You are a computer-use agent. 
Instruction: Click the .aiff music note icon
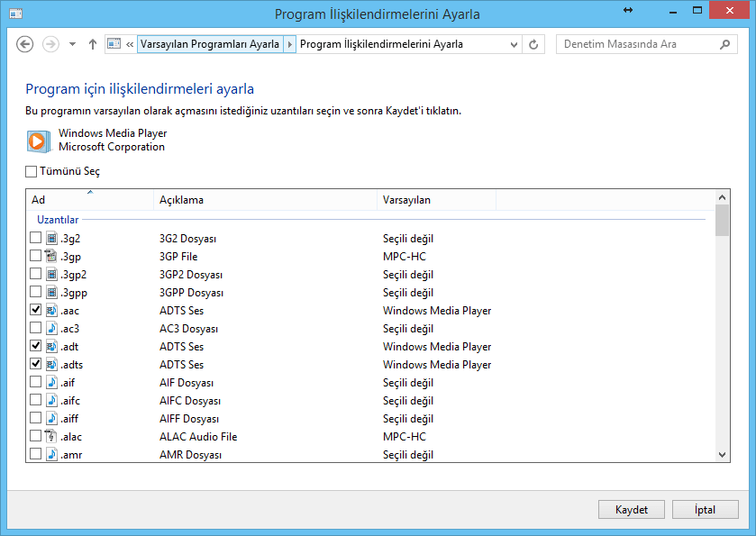51,417
